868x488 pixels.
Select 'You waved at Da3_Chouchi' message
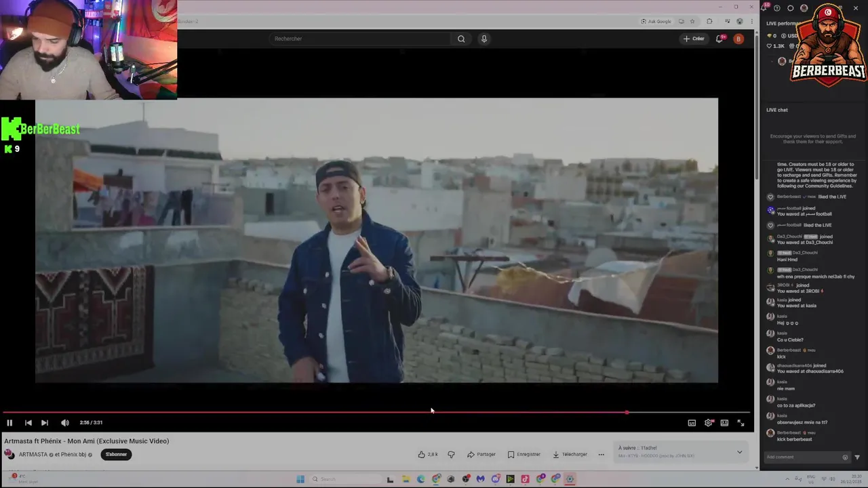805,242
